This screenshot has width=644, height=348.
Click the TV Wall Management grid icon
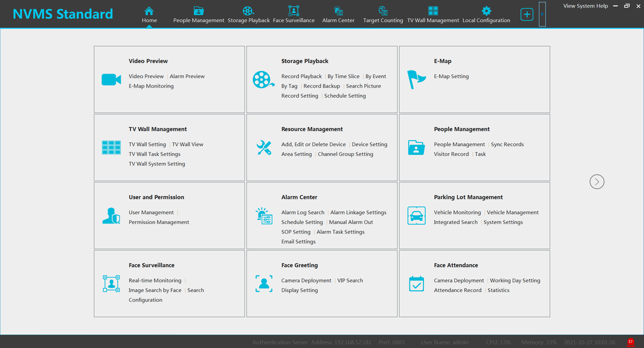111,148
